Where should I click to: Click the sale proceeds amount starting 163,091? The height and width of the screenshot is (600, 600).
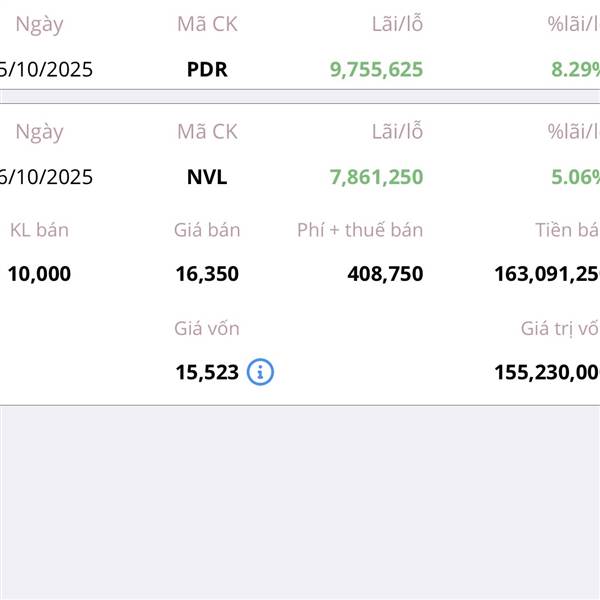point(546,274)
